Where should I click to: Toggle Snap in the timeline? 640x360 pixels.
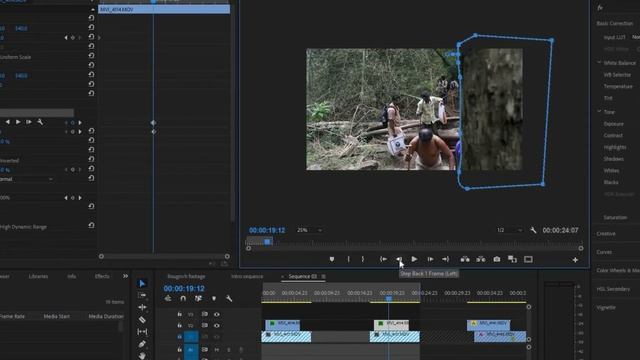click(x=183, y=298)
